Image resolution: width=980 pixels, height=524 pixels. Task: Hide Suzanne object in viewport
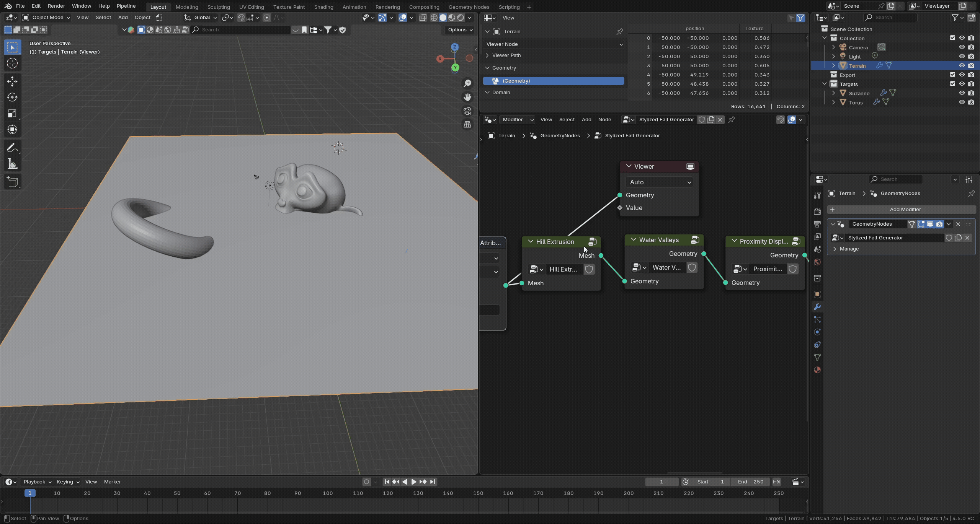(962, 93)
